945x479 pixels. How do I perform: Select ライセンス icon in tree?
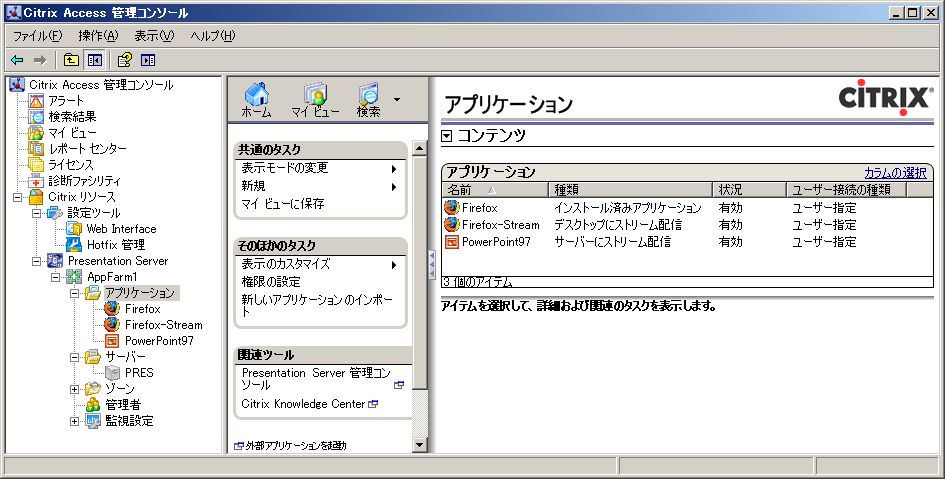tap(36, 164)
